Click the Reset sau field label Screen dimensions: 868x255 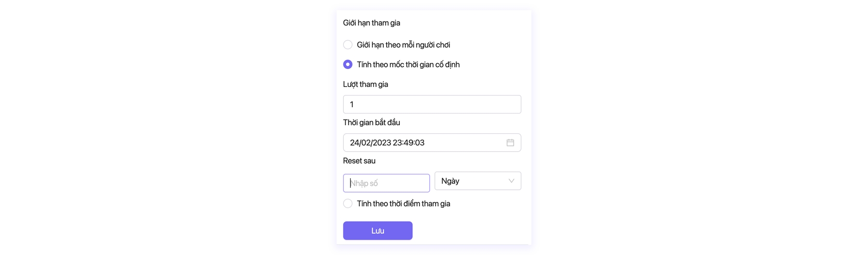pos(359,161)
